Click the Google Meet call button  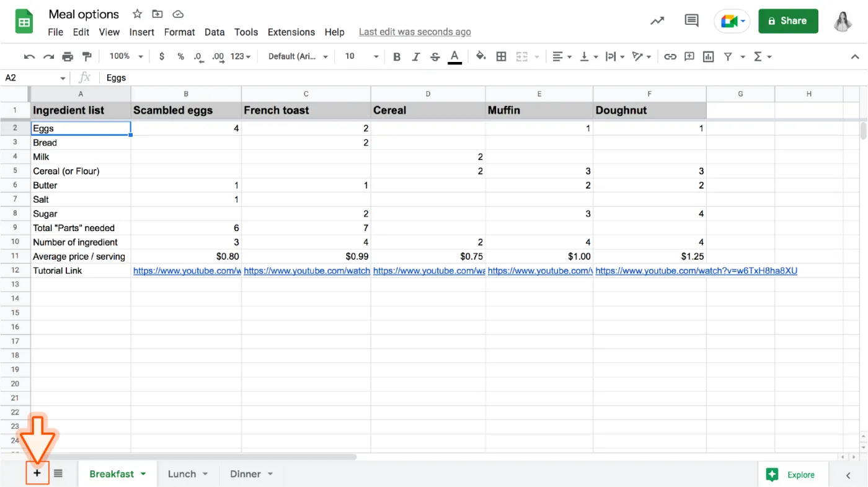click(732, 21)
